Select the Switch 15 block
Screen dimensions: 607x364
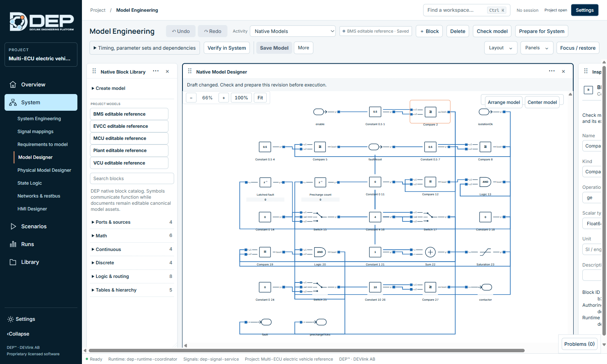[320, 217]
